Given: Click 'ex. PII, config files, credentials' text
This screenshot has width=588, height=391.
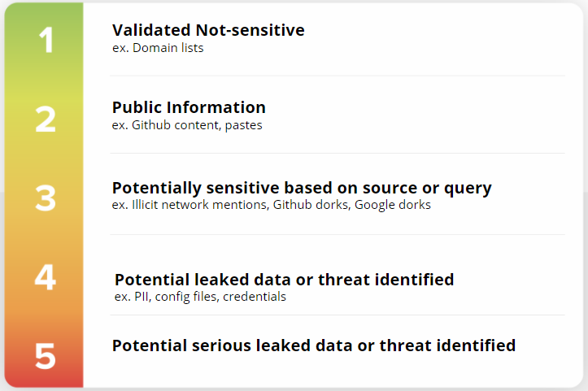Looking at the screenshot, I should coord(200,297).
